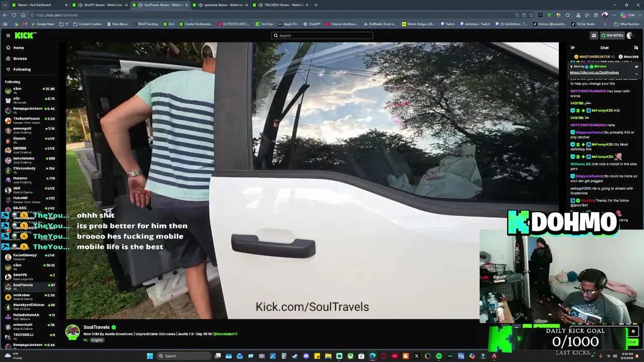
Task: Go to the Kick logo homepage
Action: coord(25,35)
